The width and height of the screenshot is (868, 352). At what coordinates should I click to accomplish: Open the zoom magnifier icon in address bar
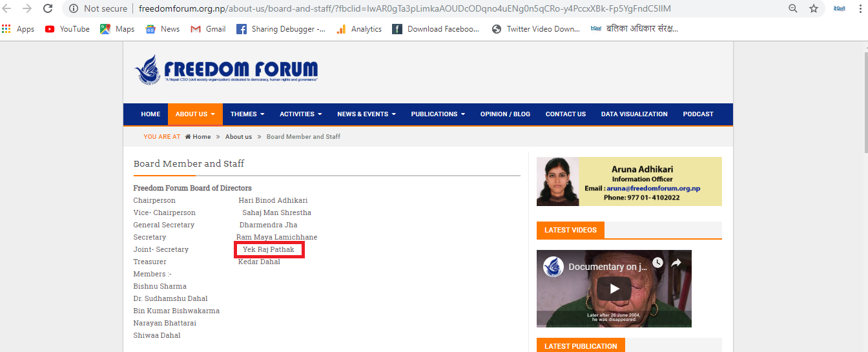point(792,8)
